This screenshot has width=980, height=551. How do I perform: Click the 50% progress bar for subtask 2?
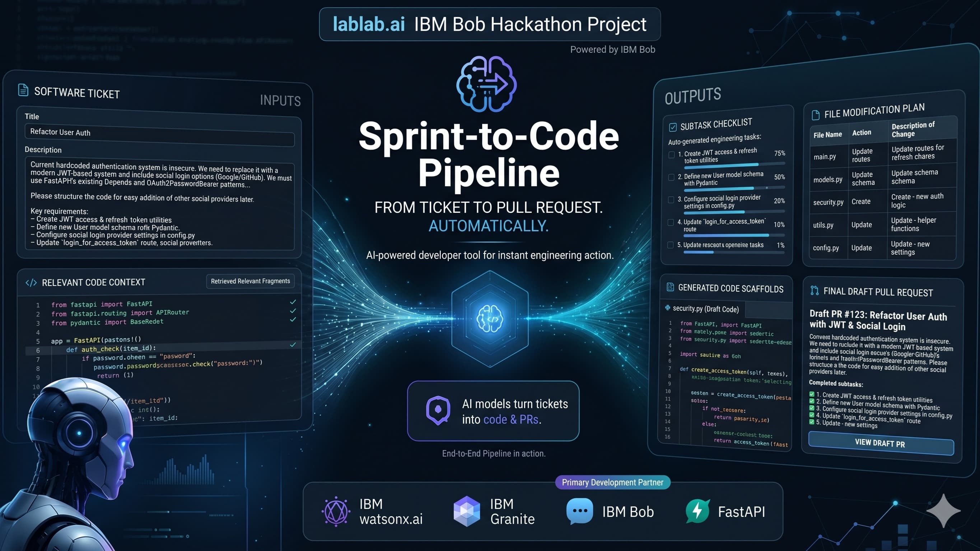pos(734,188)
